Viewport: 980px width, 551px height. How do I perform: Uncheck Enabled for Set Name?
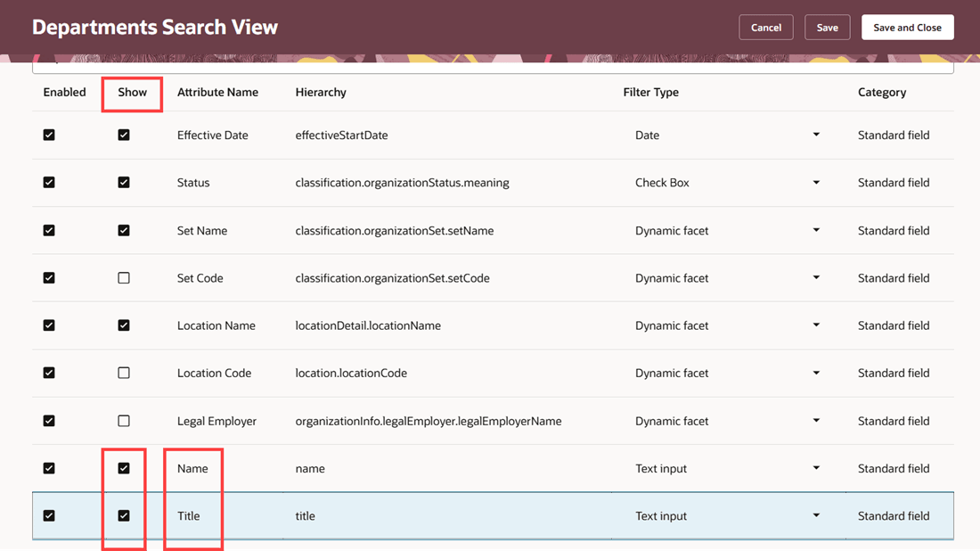pos(49,230)
